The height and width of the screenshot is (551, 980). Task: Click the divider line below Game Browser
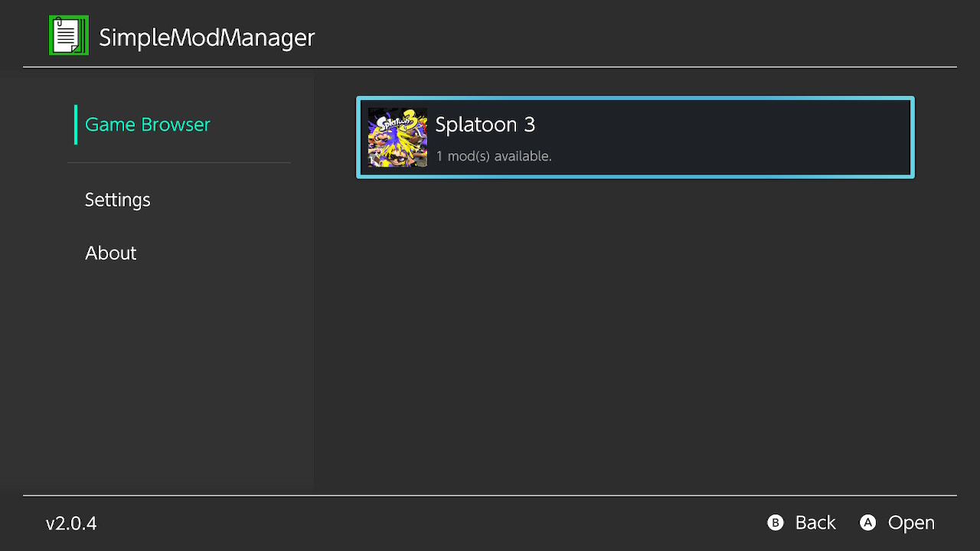pos(179,162)
